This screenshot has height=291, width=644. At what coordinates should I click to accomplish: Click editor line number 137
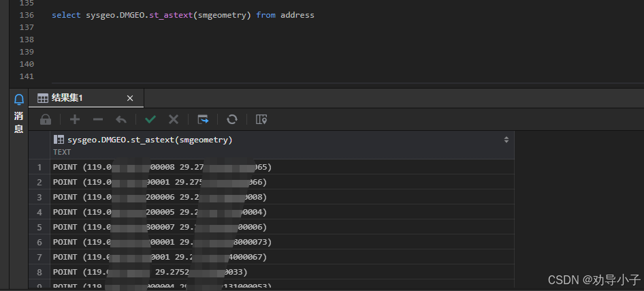pyautogui.click(x=27, y=27)
